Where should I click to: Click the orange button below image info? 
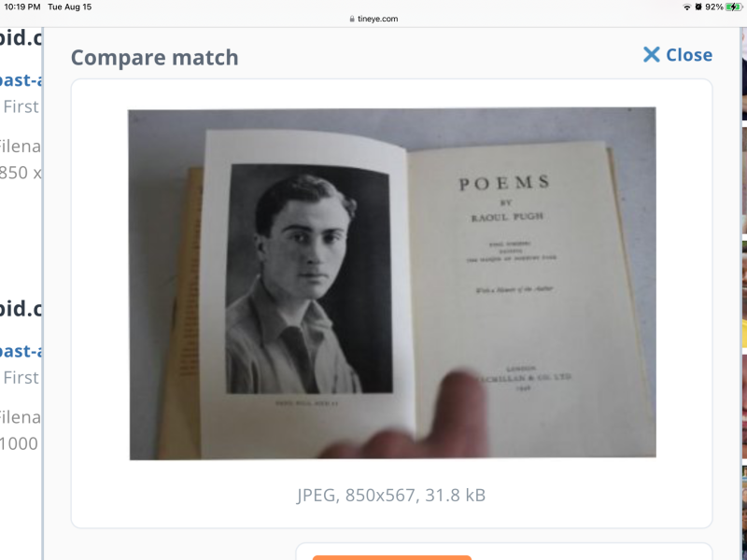click(392, 557)
